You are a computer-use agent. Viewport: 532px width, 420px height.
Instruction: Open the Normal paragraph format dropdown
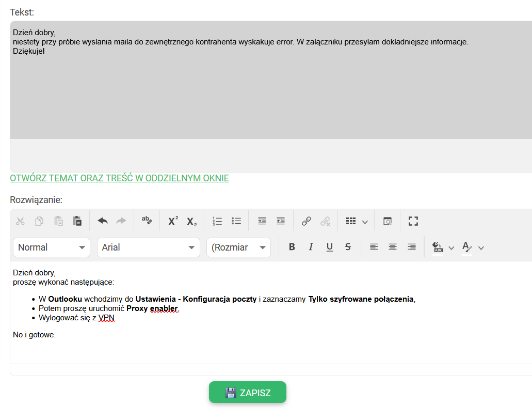[52, 247]
